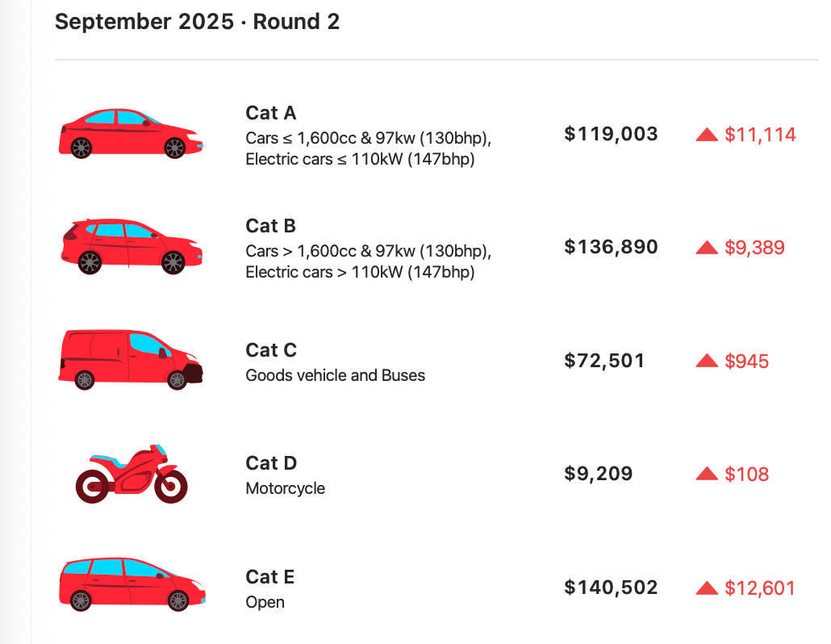Image resolution: width=831 pixels, height=644 pixels.
Task: Click the $119,003 Cat A price
Action: coord(611,134)
